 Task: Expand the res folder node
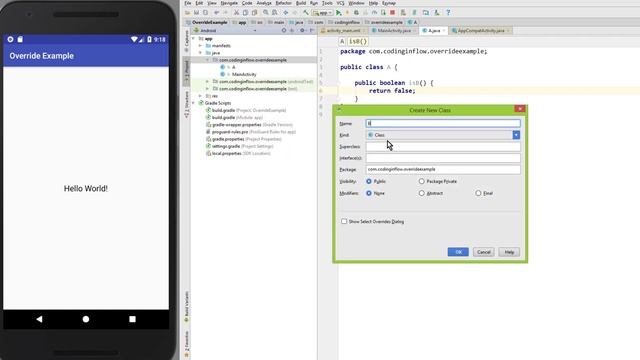(200, 96)
